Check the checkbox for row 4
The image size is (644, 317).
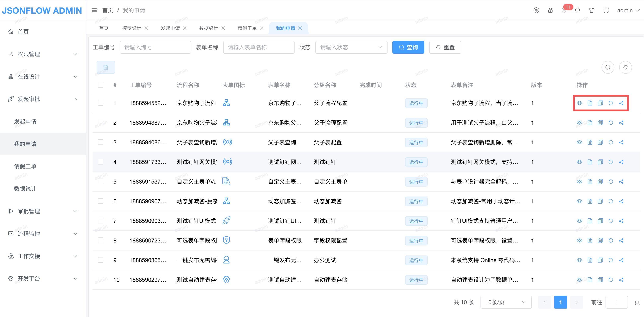coord(101,162)
